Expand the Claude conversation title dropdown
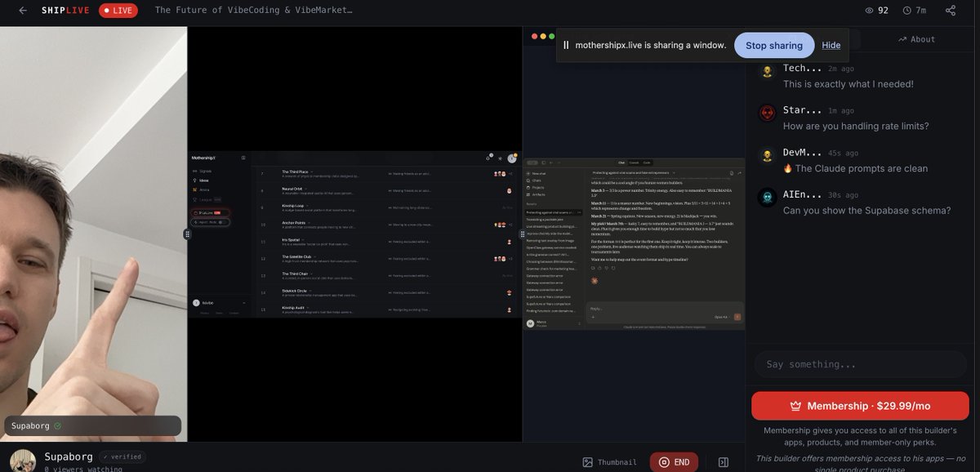Screen dimensions: 980x472 [674, 173]
